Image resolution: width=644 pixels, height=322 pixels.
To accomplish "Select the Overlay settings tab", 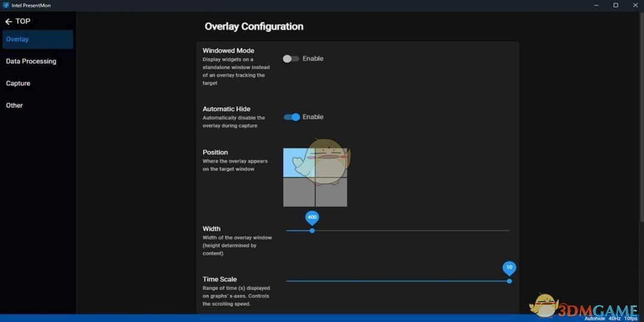I will [x=38, y=39].
